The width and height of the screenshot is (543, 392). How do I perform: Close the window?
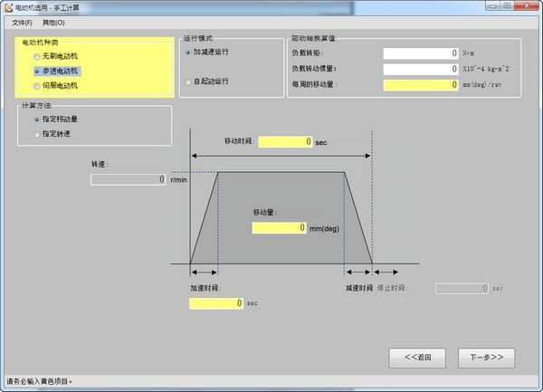pos(527,6)
